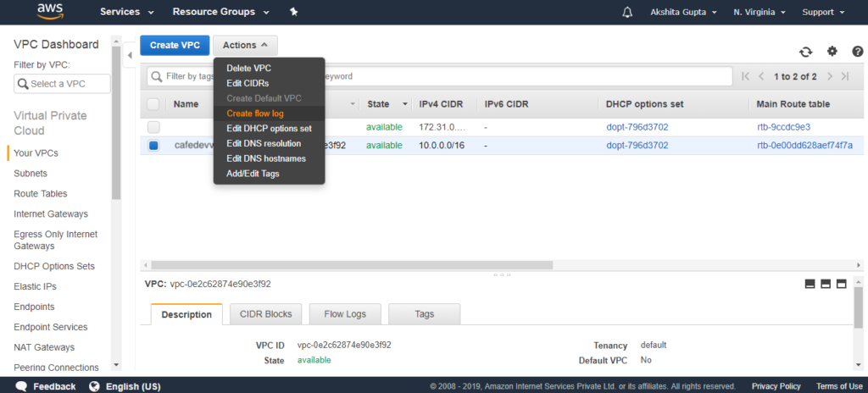Open DHCP Options Sets in sidebar
Viewport: 868px width, 393px height.
coord(54,266)
